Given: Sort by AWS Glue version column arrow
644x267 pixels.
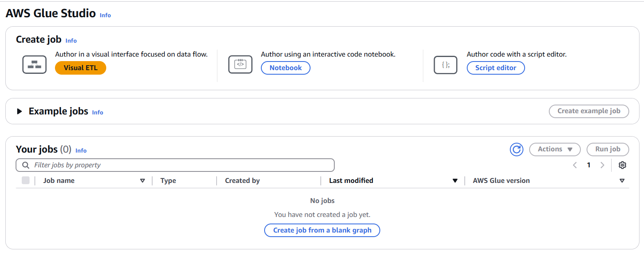Looking at the screenshot, I should click(x=622, y=180).
